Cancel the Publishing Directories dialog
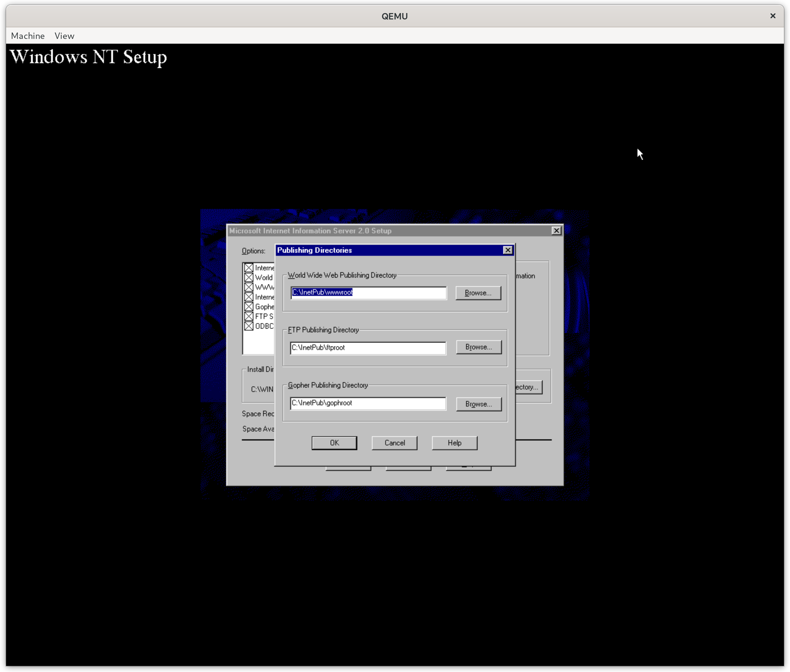790x672 pixels. [x=394, y=443]
